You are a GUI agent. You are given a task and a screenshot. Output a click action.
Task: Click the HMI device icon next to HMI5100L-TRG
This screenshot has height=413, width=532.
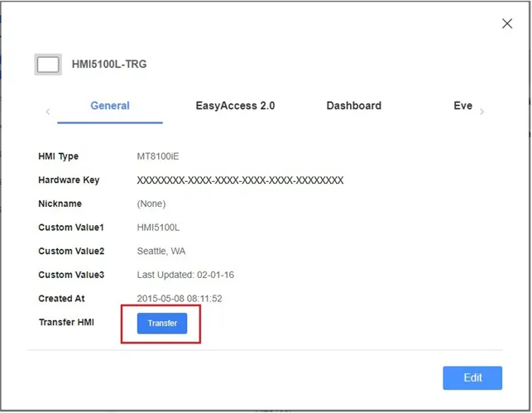coord(48,65)
